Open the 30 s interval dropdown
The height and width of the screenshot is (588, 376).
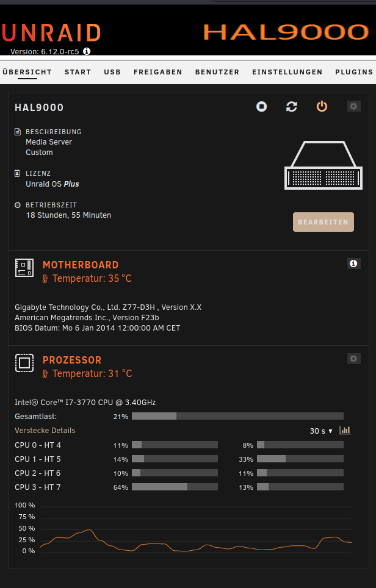321,431
